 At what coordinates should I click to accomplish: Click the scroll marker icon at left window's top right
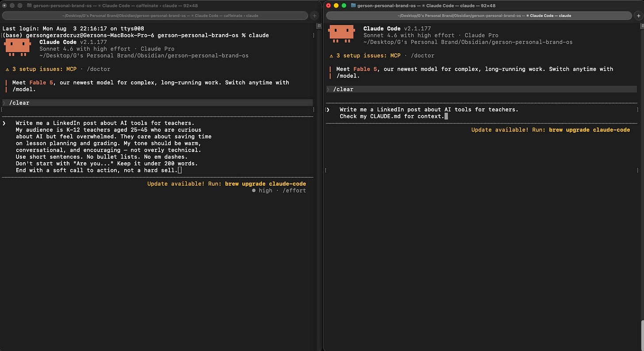coord(319,27)
